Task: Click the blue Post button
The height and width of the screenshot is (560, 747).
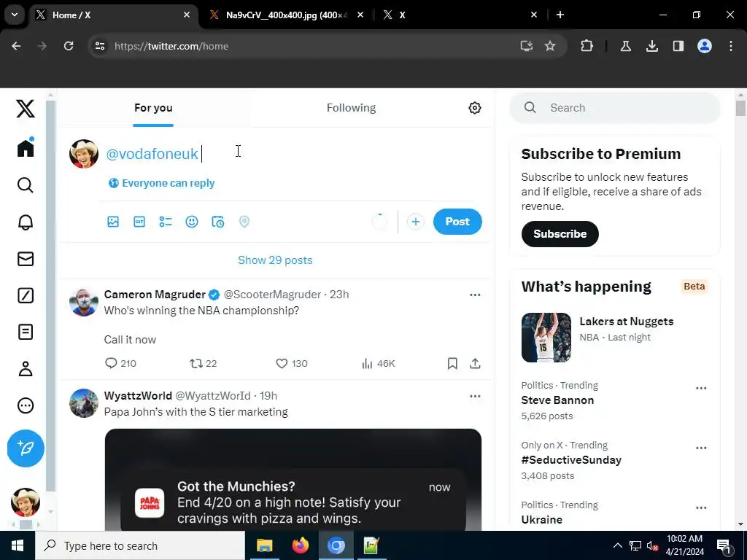Action: [x=457, y=222]
